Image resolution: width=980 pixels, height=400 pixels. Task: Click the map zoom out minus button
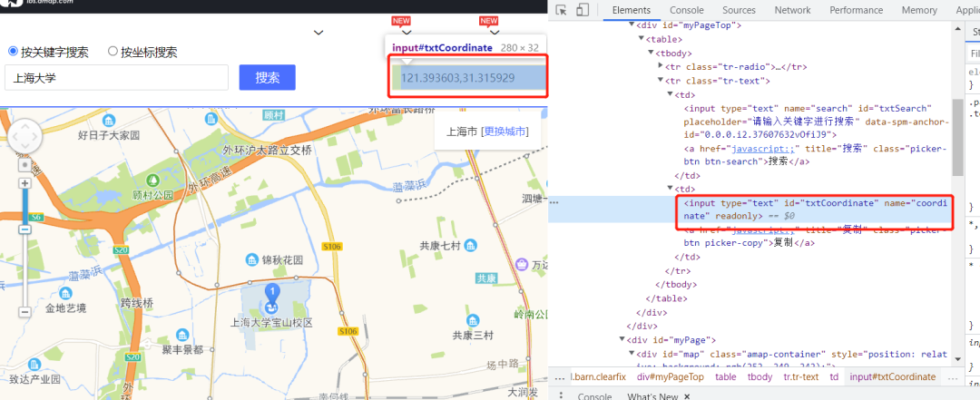pyautogui.click(x=25, y=311)
